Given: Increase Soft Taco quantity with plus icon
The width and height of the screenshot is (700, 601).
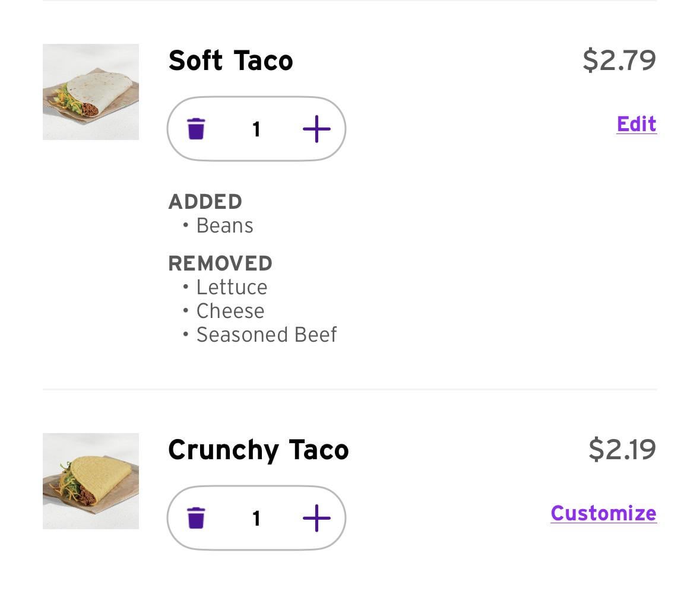Looking at the screenshot, I should (x=316, y=129).
